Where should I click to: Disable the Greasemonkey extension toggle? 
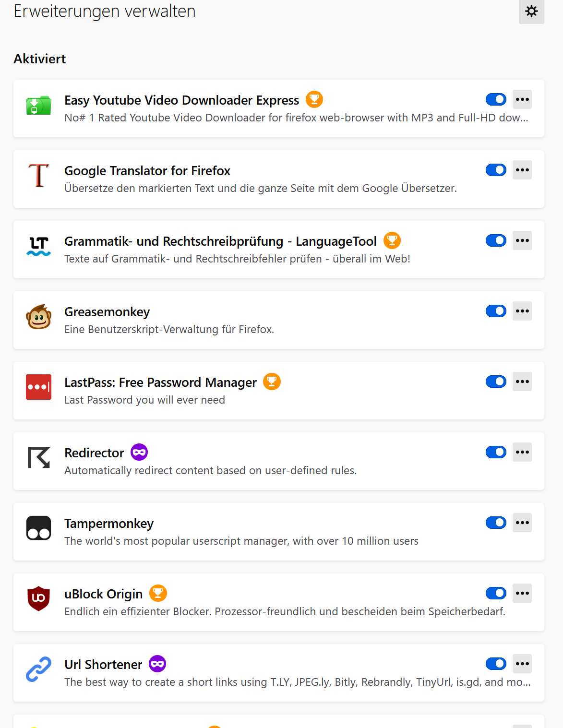tap(496, 311)
